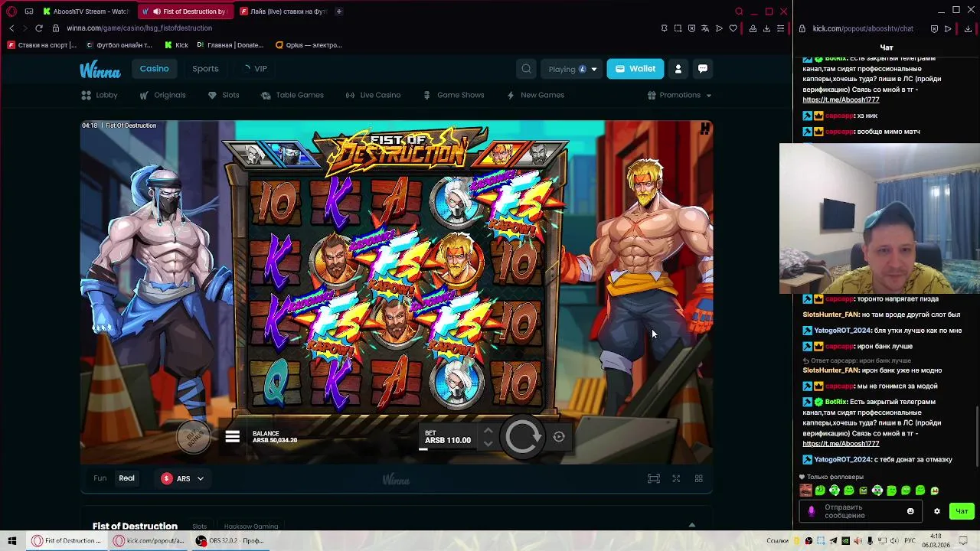
Task: Click the Hacksaw Gaming provider tag
Action: 251,527
